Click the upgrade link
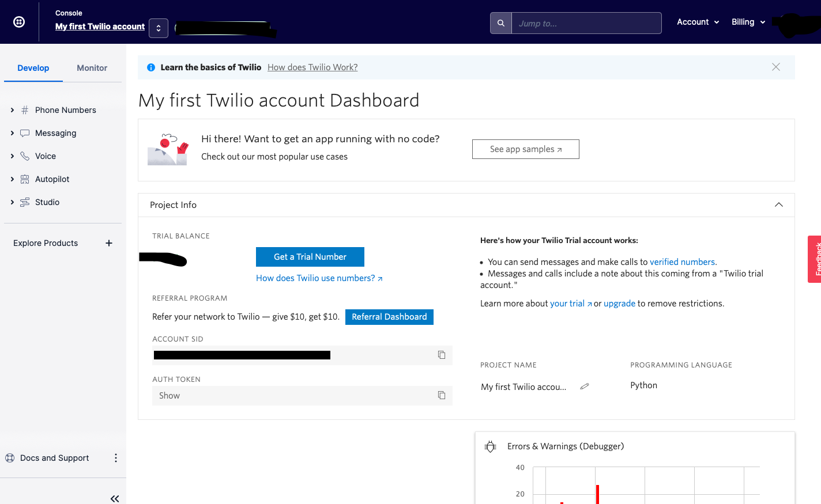The height and width of the screenshot is (504, 821). click(619, 304)
